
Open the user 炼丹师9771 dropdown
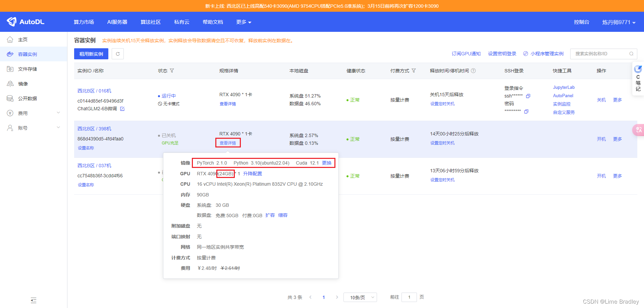[619, 22]
